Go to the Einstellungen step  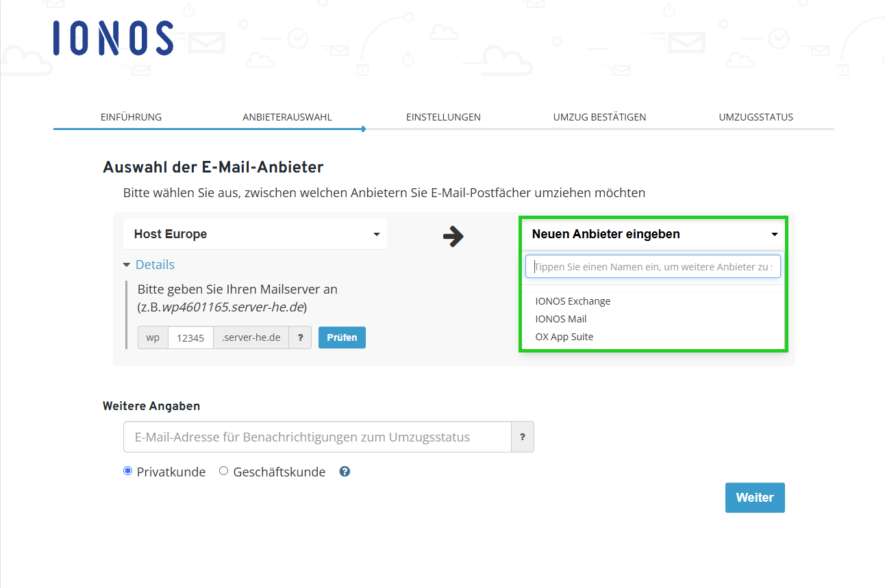[443, 117]
